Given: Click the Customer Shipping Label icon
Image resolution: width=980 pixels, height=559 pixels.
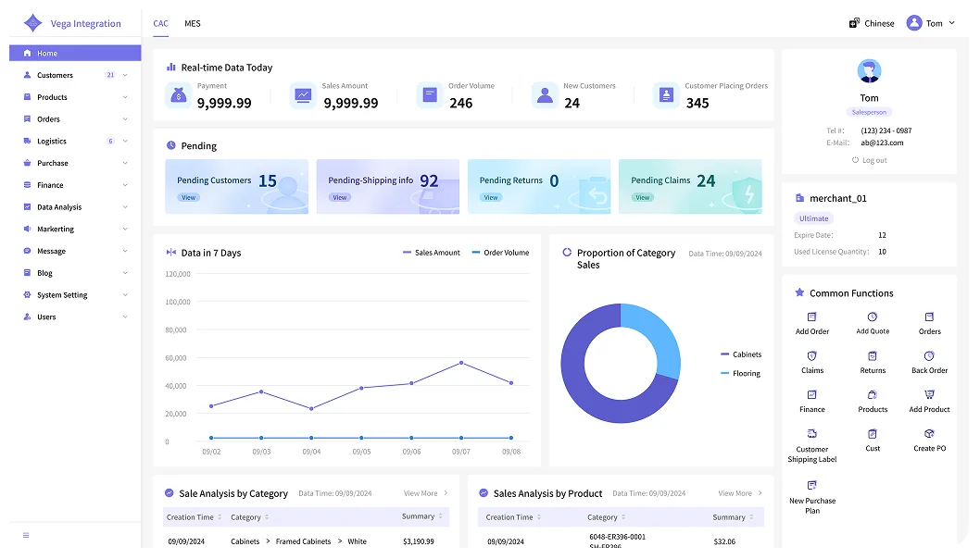Looking at the screenshot, I should 811,433.
